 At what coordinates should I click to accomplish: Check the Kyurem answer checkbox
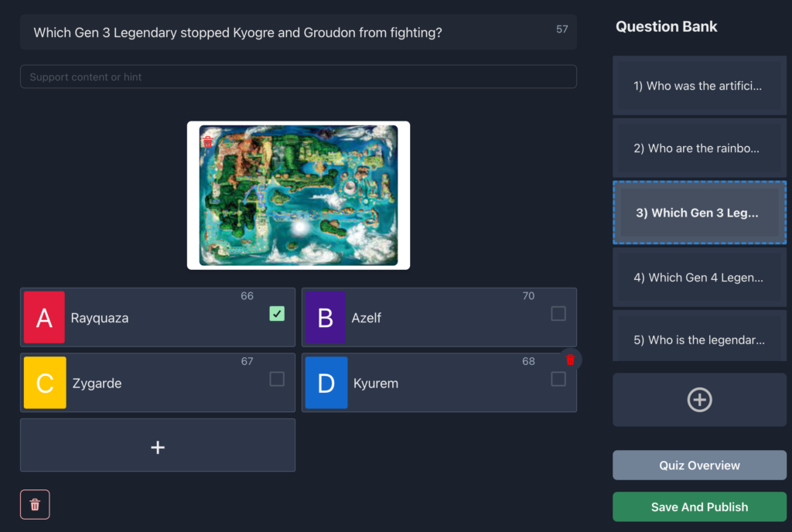tap(558, 379)
